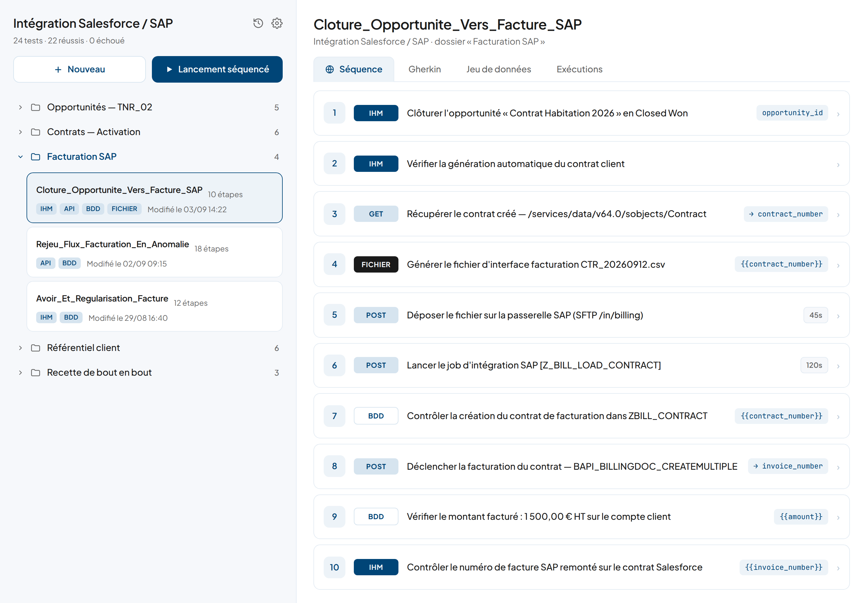The image size is (868, 603).
Task: Click the {{amount}} chip on step 9
Action: [801, 516]
